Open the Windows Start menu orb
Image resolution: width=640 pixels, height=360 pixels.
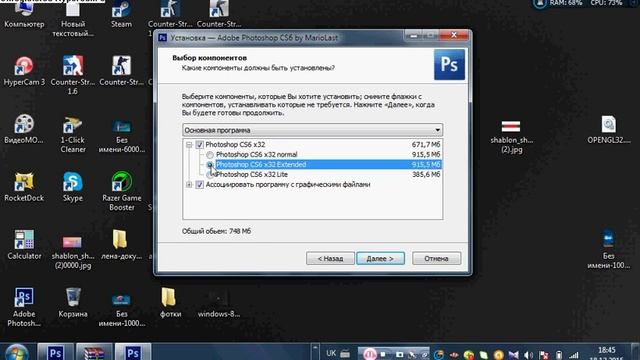(17, 353)
